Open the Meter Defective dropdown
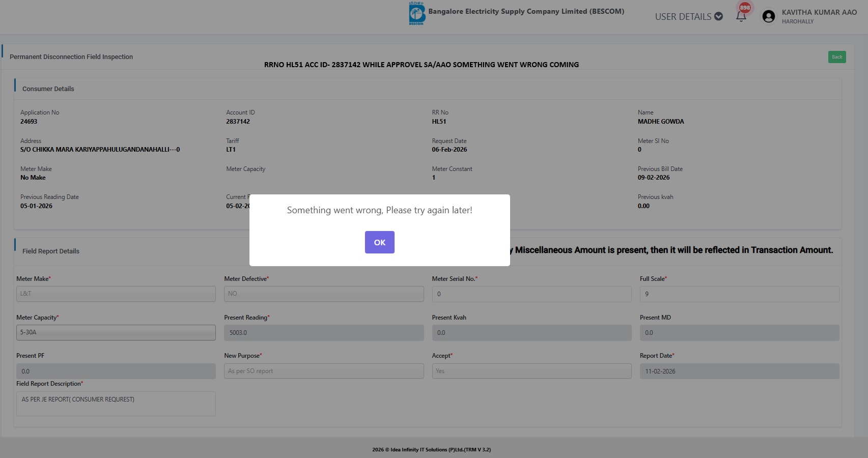868x458 pixels. pyautogui.click(x=324, y=294)
